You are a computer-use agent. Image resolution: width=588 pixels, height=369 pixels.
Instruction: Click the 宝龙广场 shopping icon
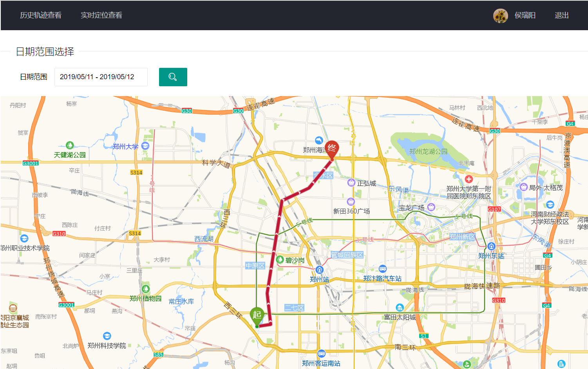pyautogui.click(x=431, y=207)
